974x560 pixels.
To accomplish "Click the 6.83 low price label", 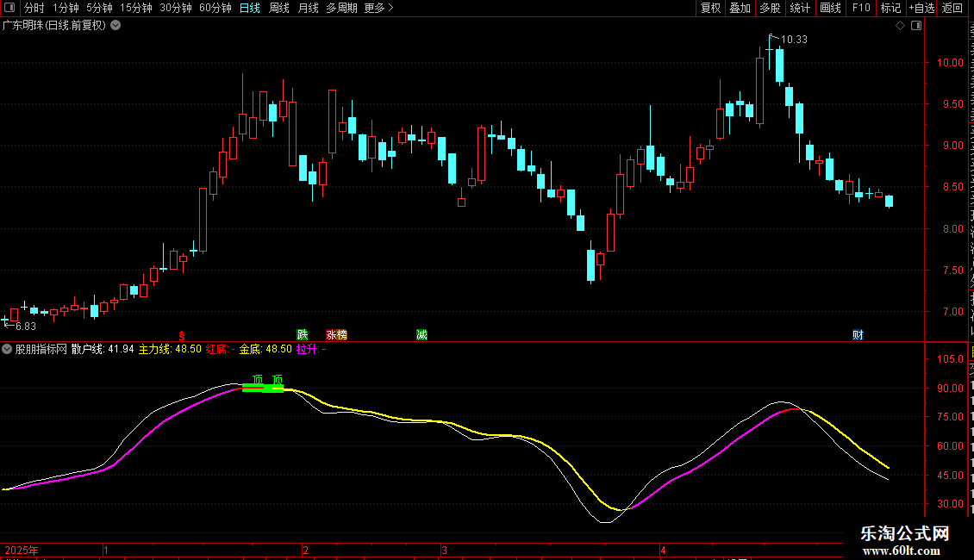I will coord(26,326).
